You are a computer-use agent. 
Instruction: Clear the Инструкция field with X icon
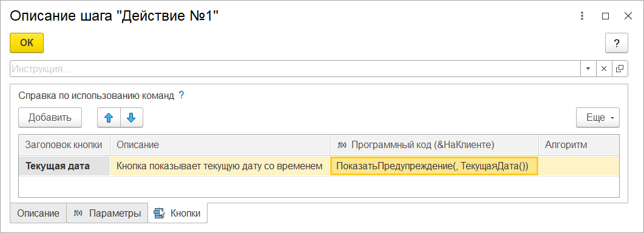point(604,69)
